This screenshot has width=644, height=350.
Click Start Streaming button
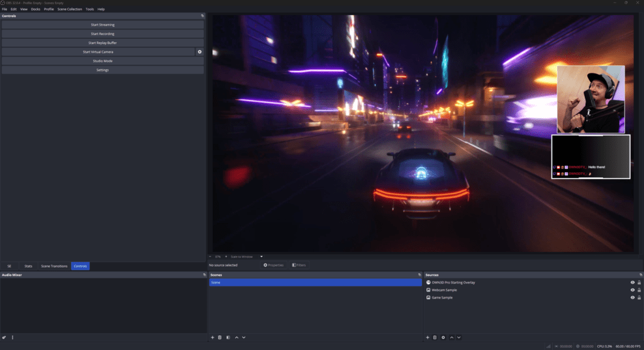tap(103, 25)
